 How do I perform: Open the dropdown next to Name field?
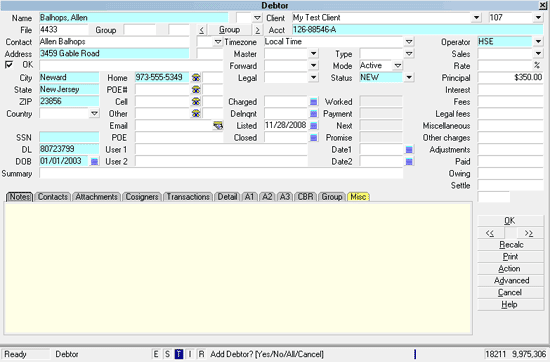257,18
